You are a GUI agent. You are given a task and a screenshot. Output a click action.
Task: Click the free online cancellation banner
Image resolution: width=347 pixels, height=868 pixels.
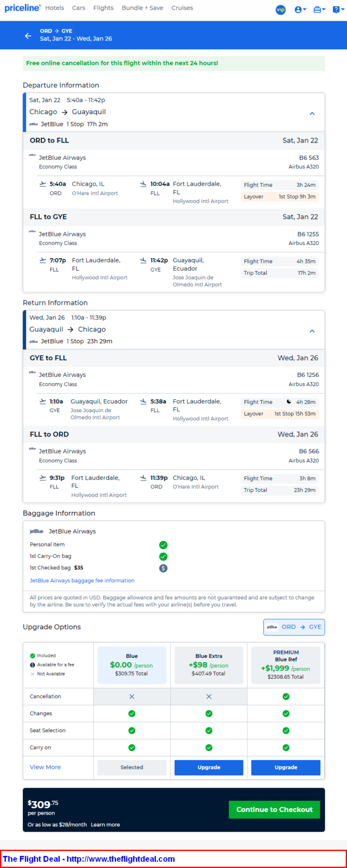coord(174,63)
